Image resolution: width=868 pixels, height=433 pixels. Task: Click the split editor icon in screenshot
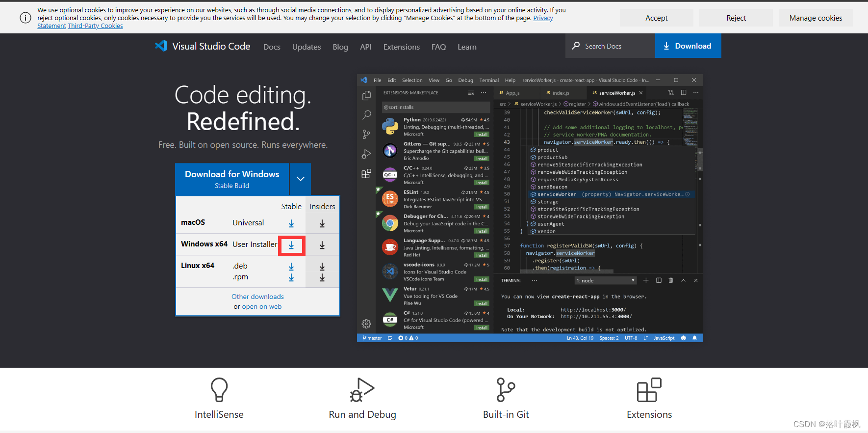(x=684, y=92)
